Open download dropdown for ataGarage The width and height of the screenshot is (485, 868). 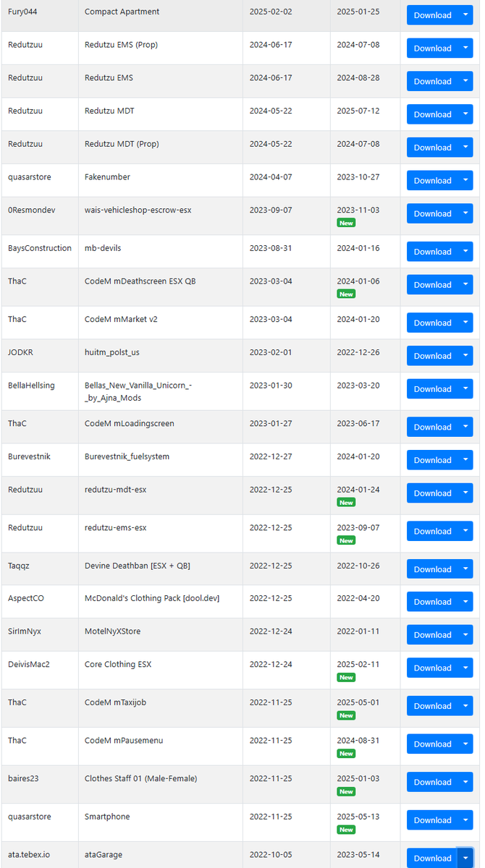coord(465,859)
